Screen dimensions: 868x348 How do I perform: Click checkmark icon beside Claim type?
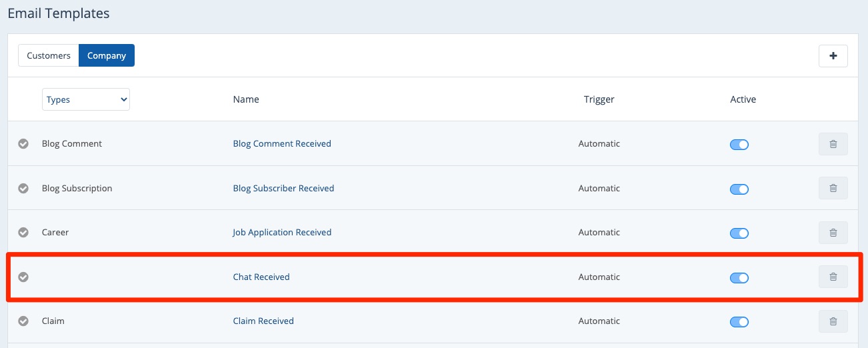(x=23, y=321)
